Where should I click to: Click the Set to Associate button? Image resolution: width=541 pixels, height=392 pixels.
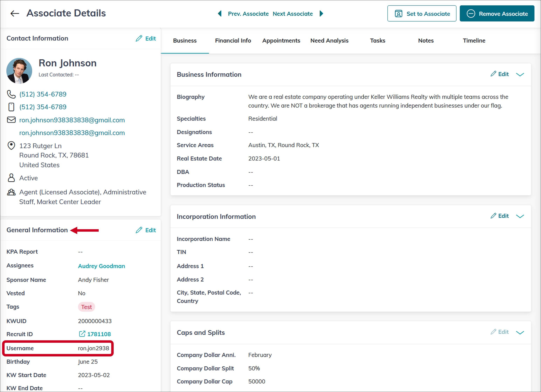point(422,14)
